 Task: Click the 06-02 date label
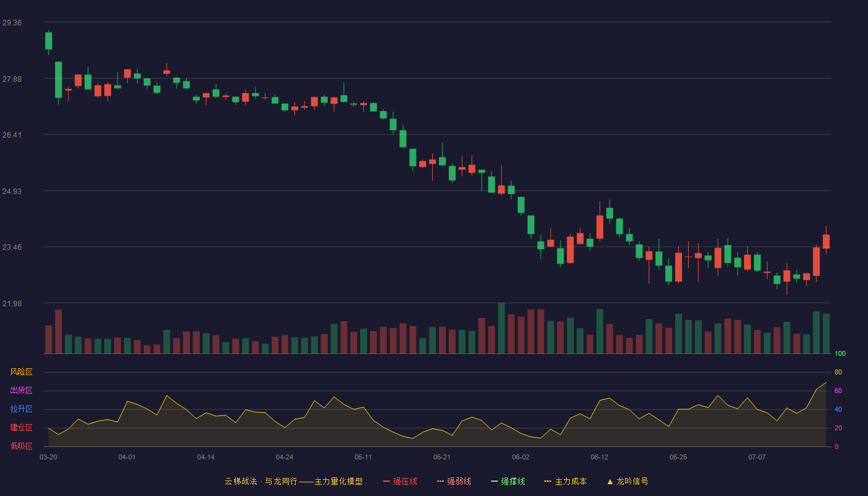(x=521, y=457)
